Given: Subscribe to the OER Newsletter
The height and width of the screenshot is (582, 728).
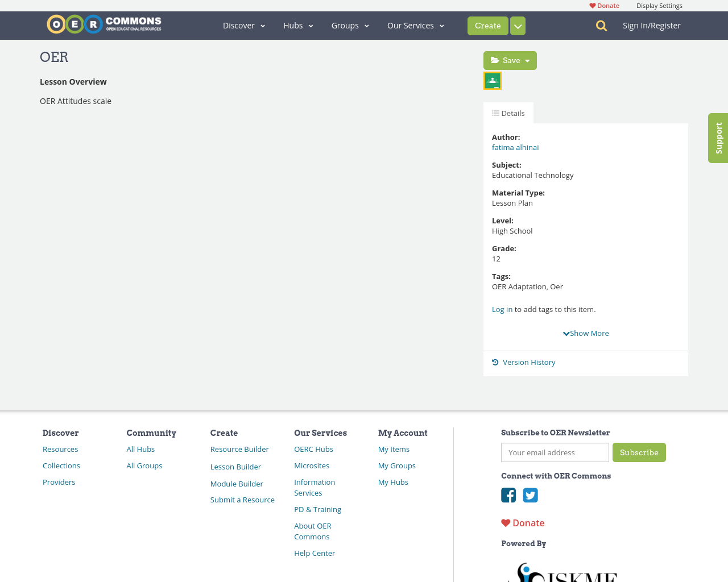Looking at the screenshot, I should click(639, 452).
